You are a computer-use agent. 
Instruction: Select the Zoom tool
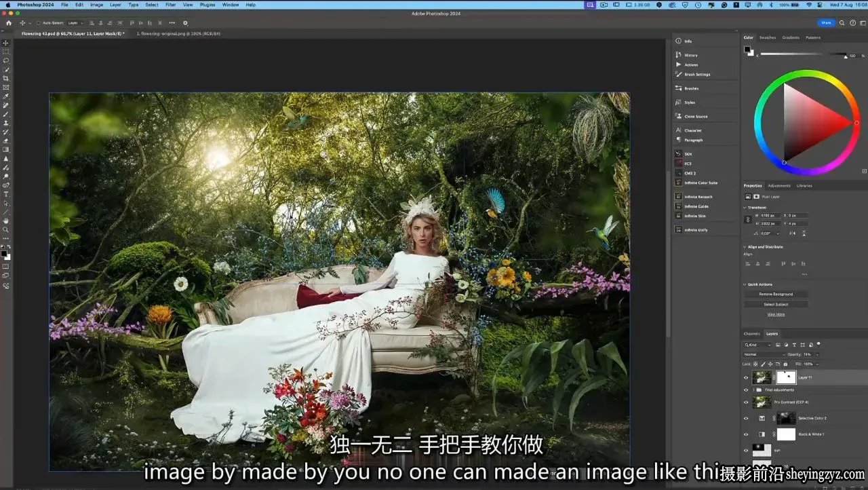[6, 229]
